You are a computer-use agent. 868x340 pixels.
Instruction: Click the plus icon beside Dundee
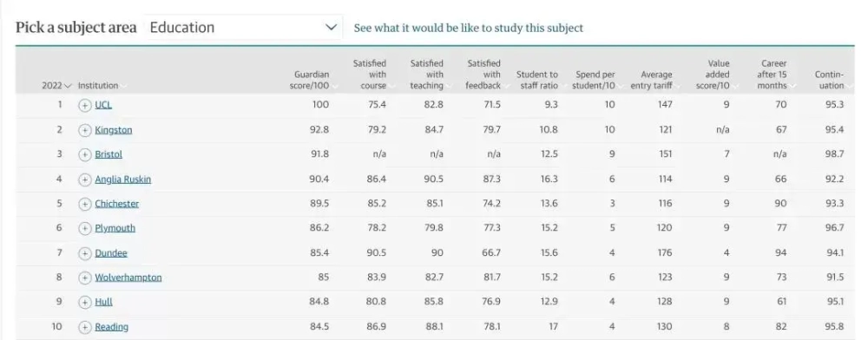click(x=85, y=253)
